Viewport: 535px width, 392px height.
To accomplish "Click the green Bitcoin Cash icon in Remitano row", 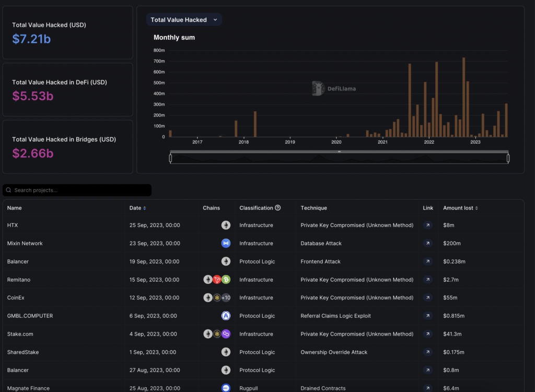I will point(226,279).
